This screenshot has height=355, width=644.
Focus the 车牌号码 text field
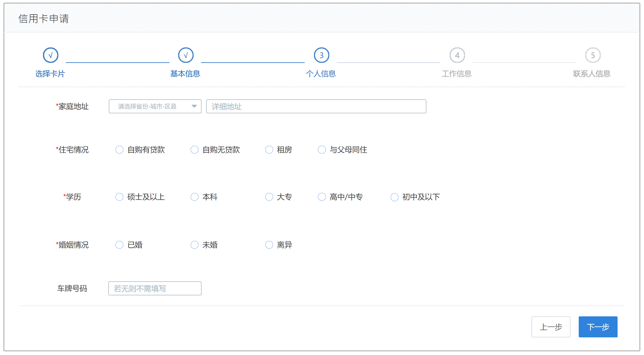coord(155,288)
